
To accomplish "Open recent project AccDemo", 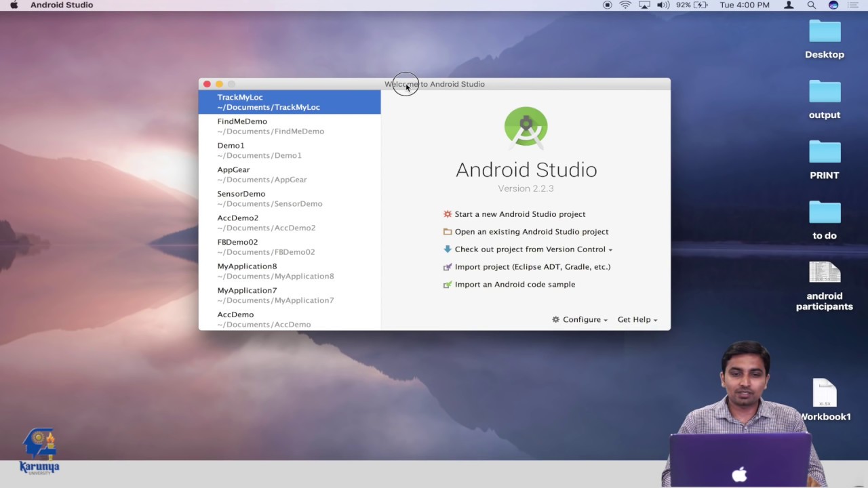I will [x=290, y=319].
